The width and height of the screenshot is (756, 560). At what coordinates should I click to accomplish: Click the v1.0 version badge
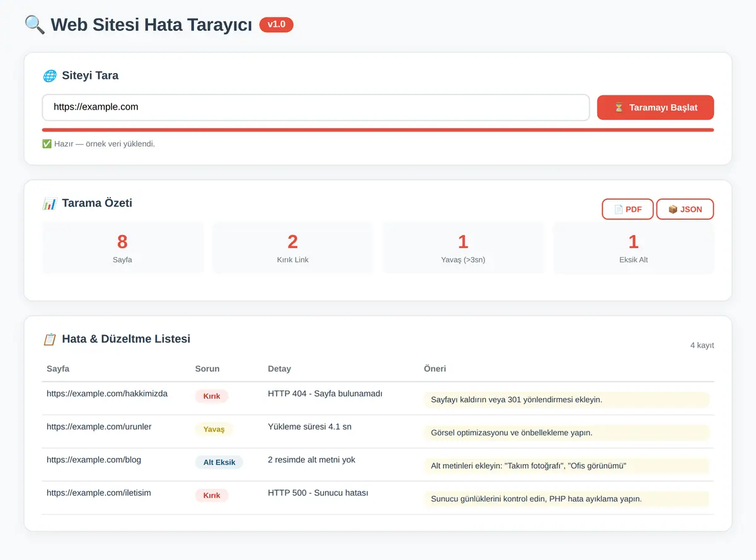click(x=277, y=25)
